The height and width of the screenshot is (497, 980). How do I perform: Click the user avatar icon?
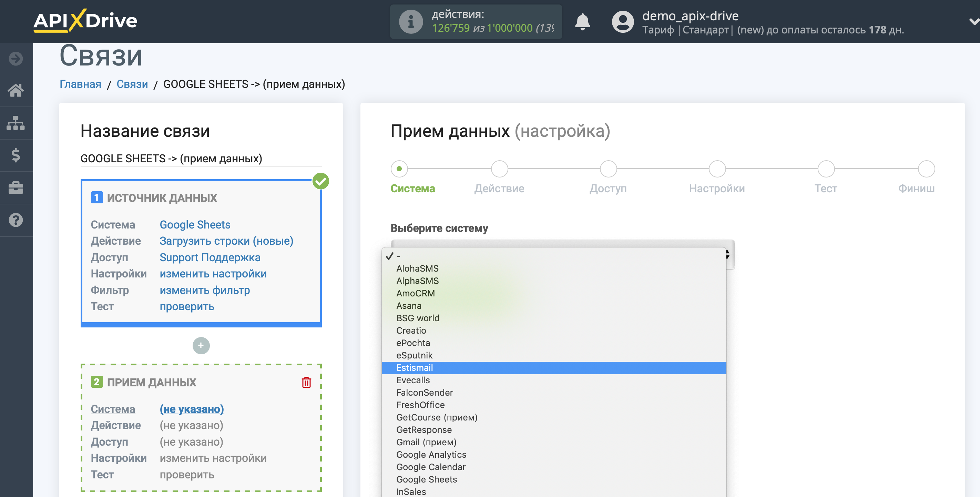tap(622, 22)
